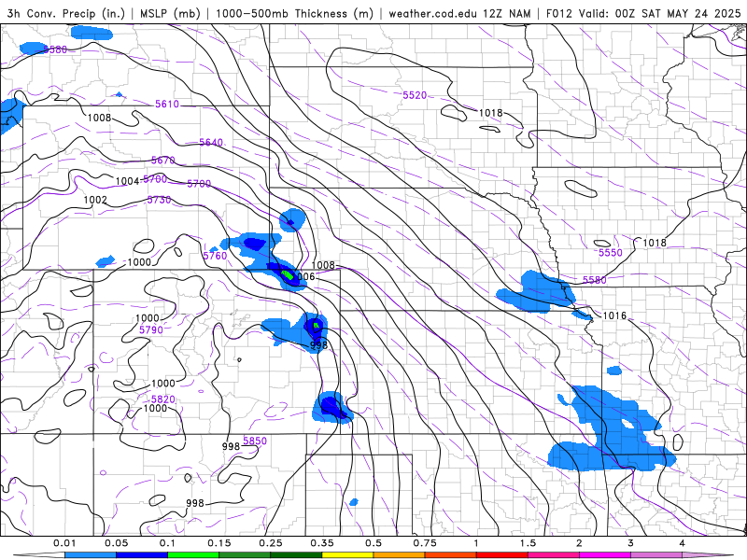Click the legend value '1.5'
This screenshot has width=747, height=560.
528,543
